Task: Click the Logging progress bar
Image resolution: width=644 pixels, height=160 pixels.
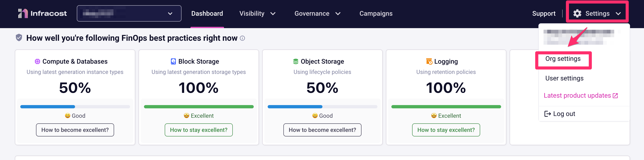Action: coord(446,107)
